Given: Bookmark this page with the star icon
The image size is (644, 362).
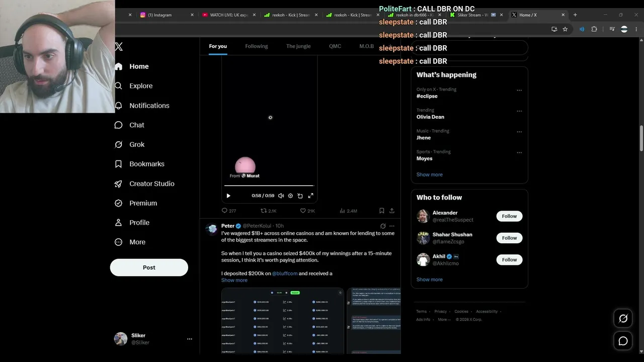Looking at the screenshot, I should click(565, 29).
